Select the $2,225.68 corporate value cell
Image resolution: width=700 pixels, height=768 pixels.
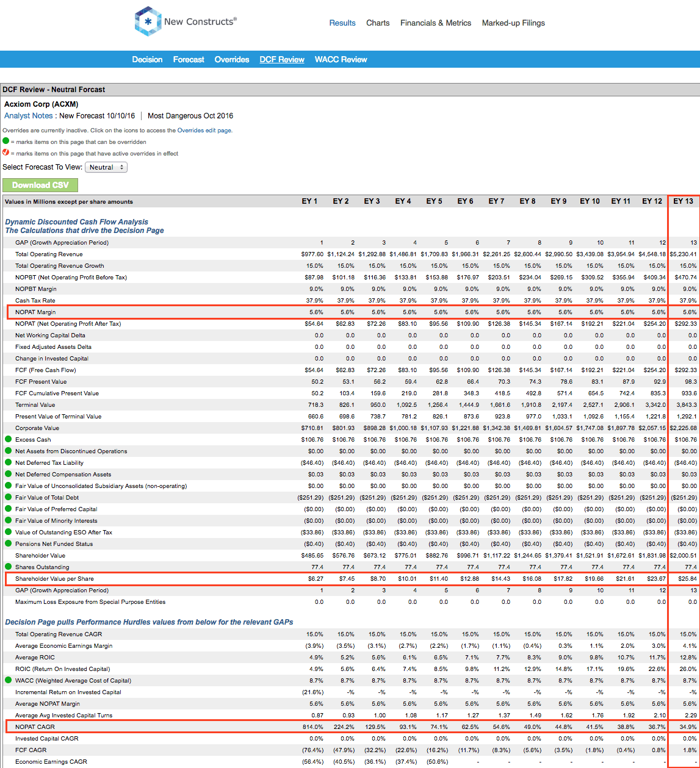[x=683, y=428]
